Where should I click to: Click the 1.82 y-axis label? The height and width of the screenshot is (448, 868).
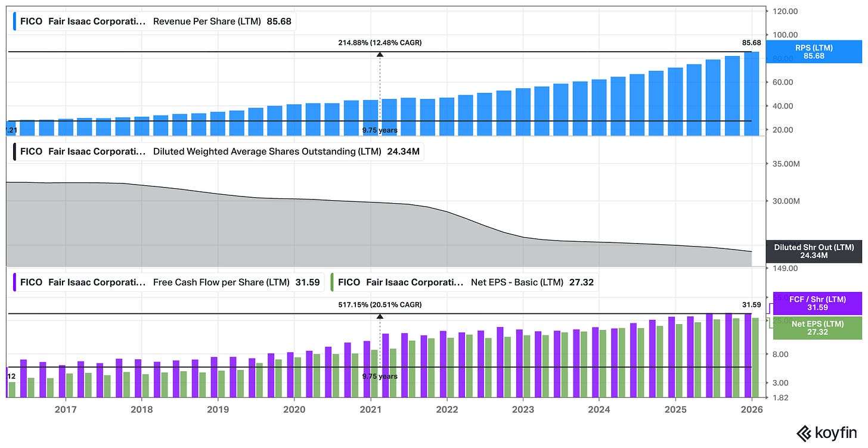[781, 398]
